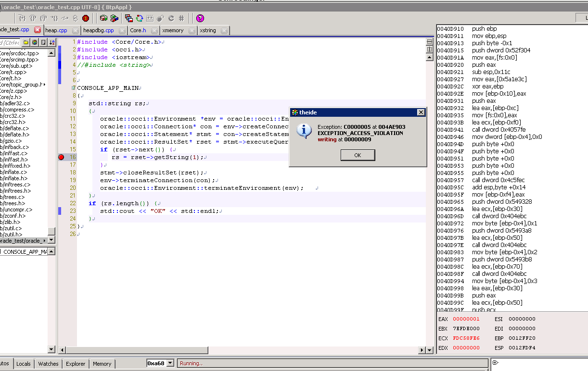Close the heap.cpp editor tab
This screenshot has width=588, height=371.
tap(75, 30)
